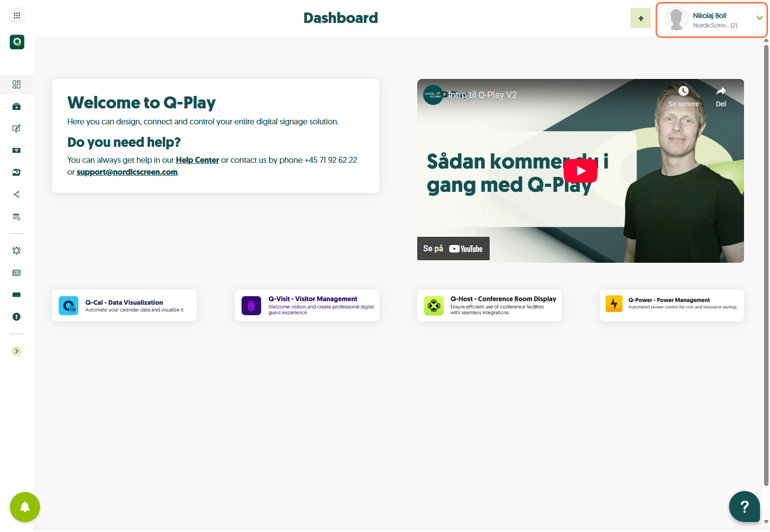This screenshot has height=532, width=770.
Task: Expand the sidebar with arrow button
Action: [16, 351]
